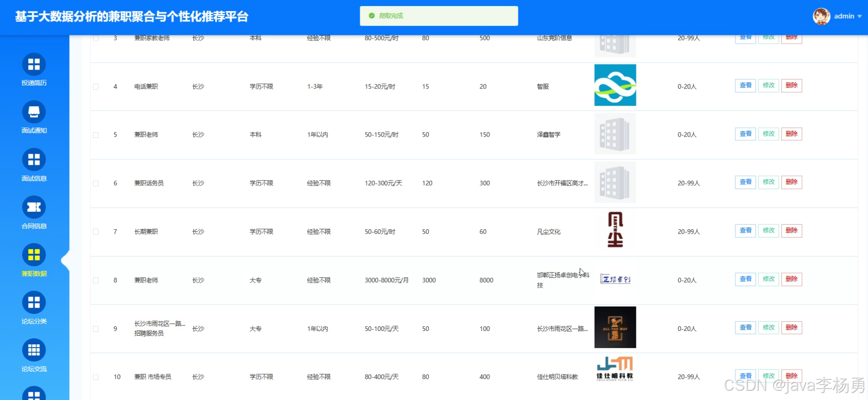This screenshot has height=400, width=868.
Task: Open admin account dropdown arrow
Action: pos(859,16)
